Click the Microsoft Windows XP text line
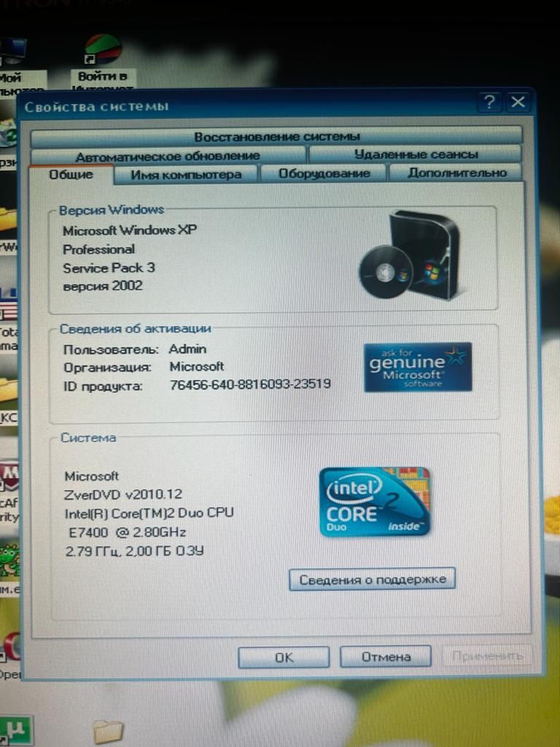Image resolution: width=560 pixels, height=747 pixels. point(130,230)
